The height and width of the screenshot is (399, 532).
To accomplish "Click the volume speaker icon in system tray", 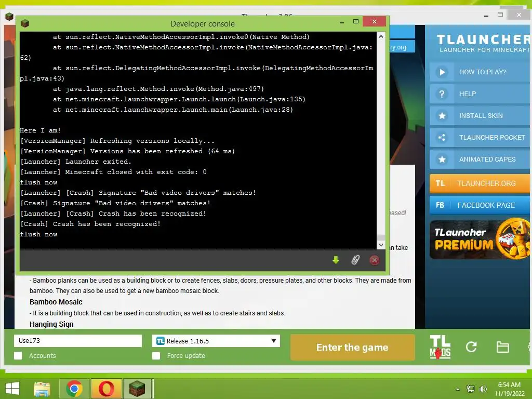I will (x=483, y=389).
